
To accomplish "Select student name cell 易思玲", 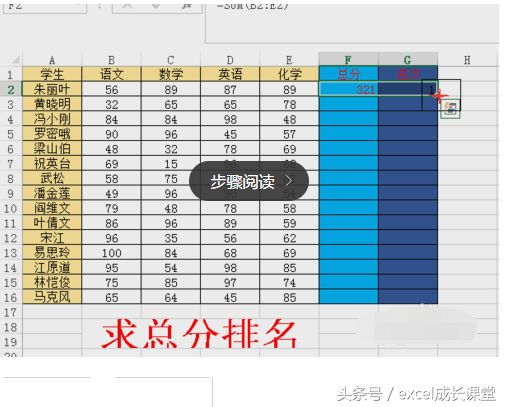I will 52,253.
